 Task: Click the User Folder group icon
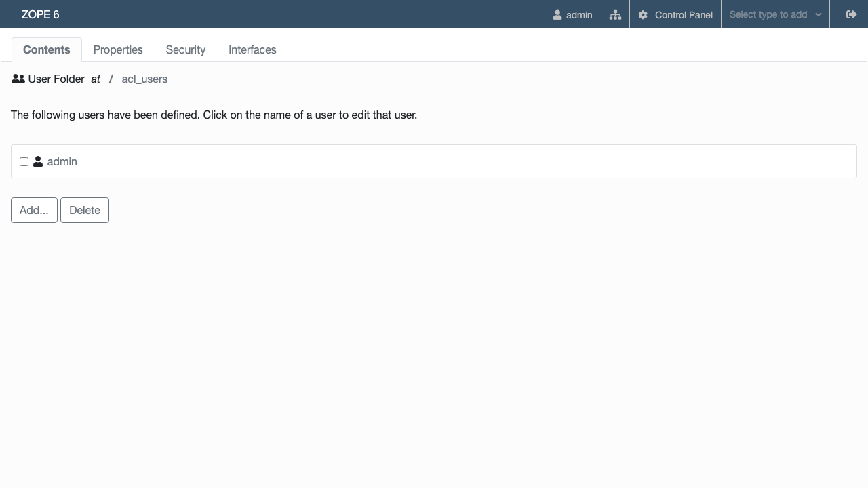point(18,79)
